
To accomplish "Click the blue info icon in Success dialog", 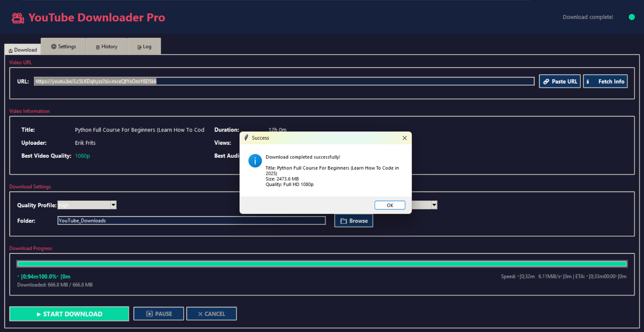I will tap(255, 161).
